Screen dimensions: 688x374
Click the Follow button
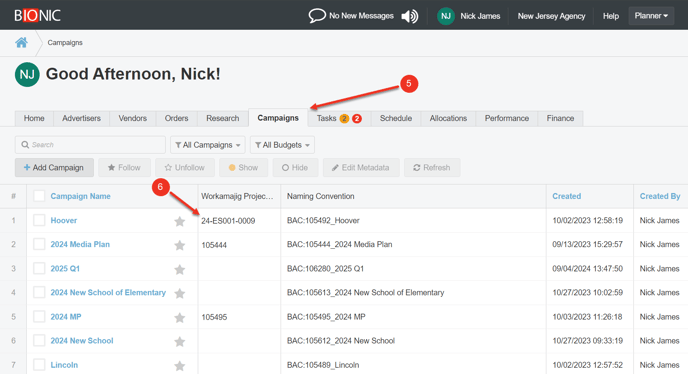pos(124,168)
